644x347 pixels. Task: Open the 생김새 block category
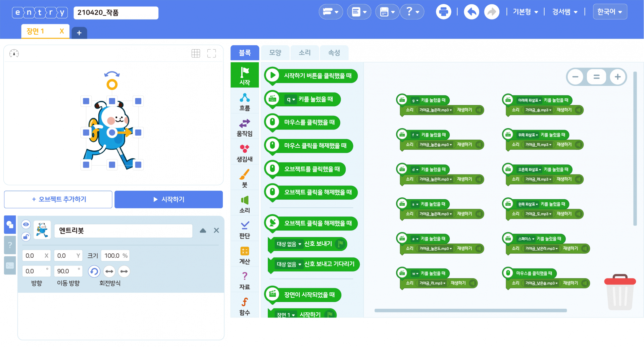pos(245,153)
